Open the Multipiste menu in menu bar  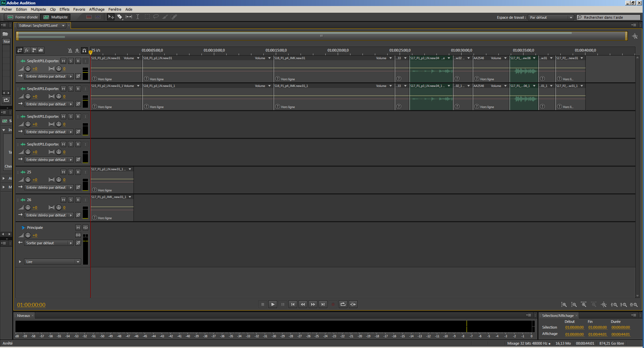coord(38,9)
